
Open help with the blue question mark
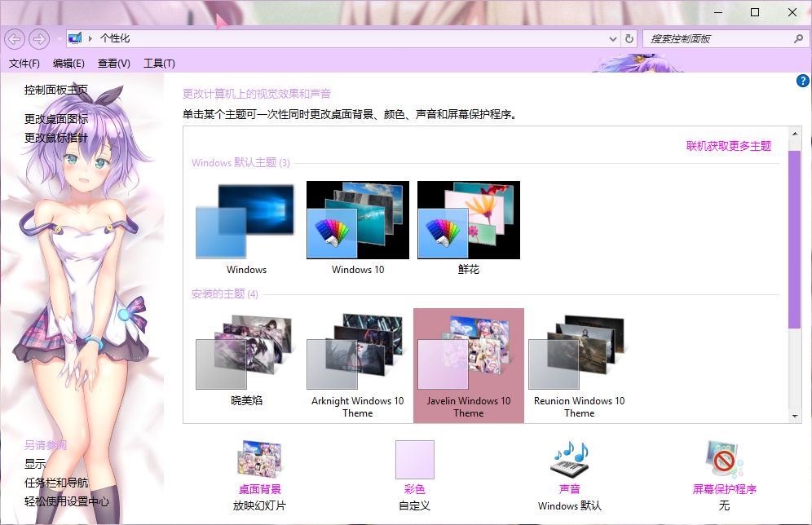pyautogui.click(x=803, y=81)
